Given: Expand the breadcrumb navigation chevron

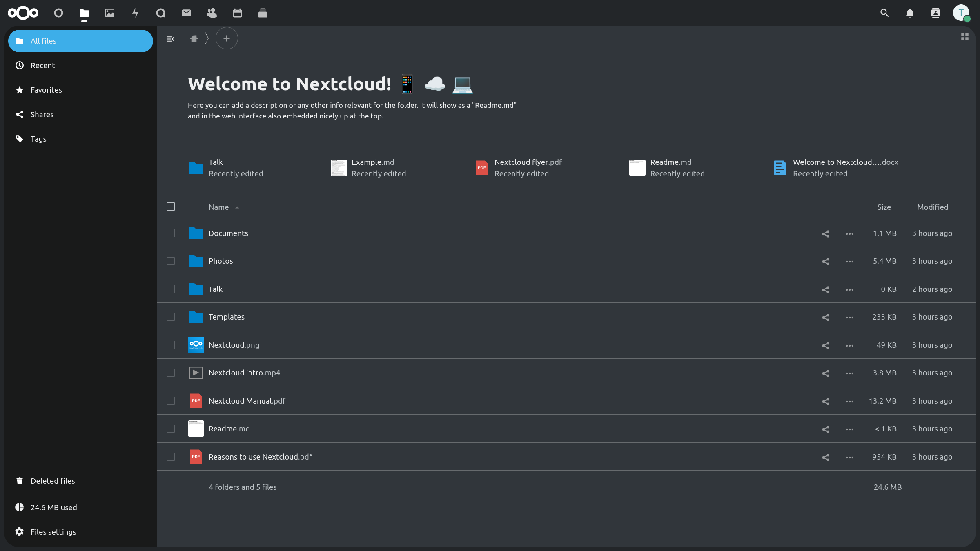Looking at the screenshot, I should 206,38.
